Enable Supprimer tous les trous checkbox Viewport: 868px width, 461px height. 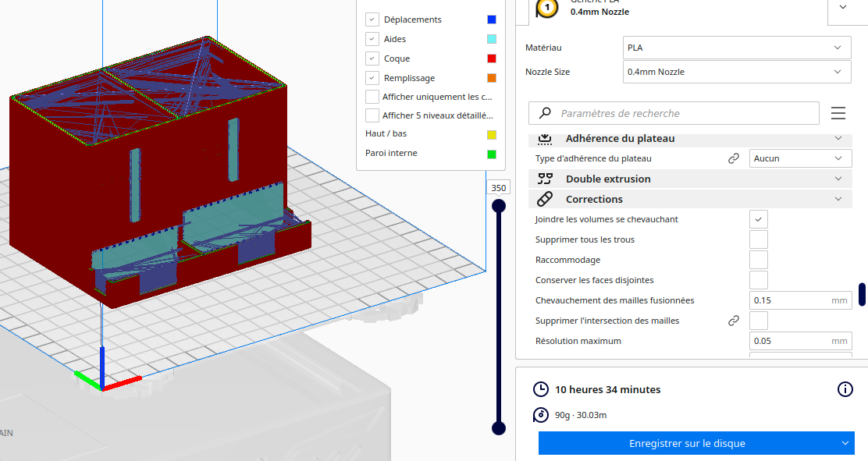(759, 239)
